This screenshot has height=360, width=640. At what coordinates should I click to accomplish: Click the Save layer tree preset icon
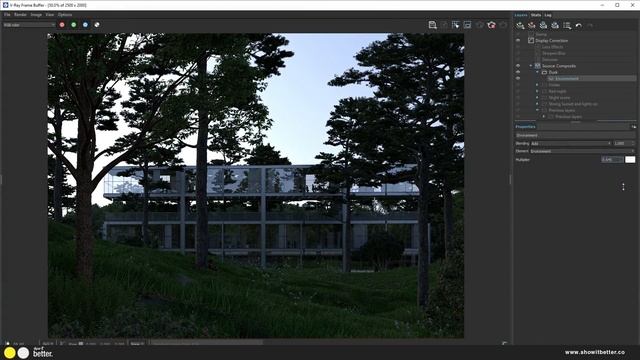[543, 25]
